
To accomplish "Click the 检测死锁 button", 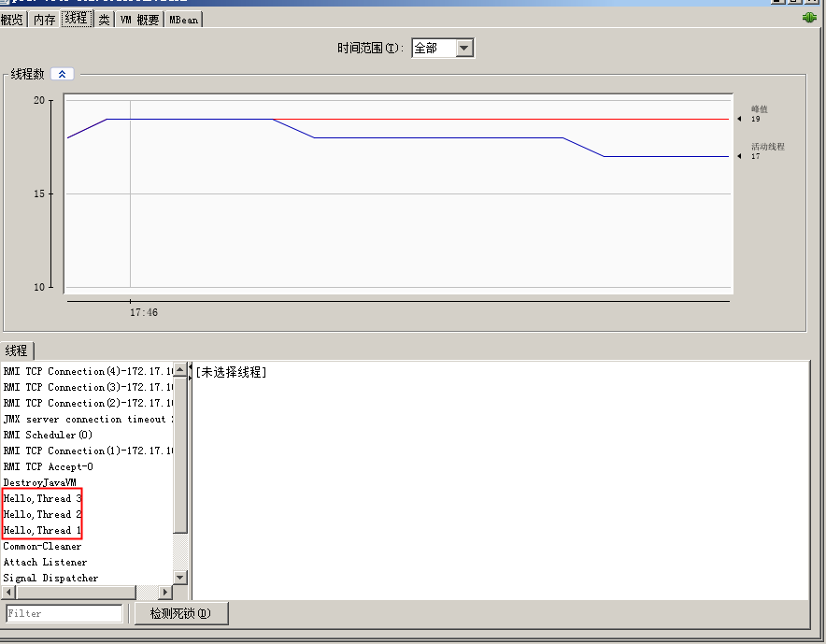I will (x=181, y=613).
